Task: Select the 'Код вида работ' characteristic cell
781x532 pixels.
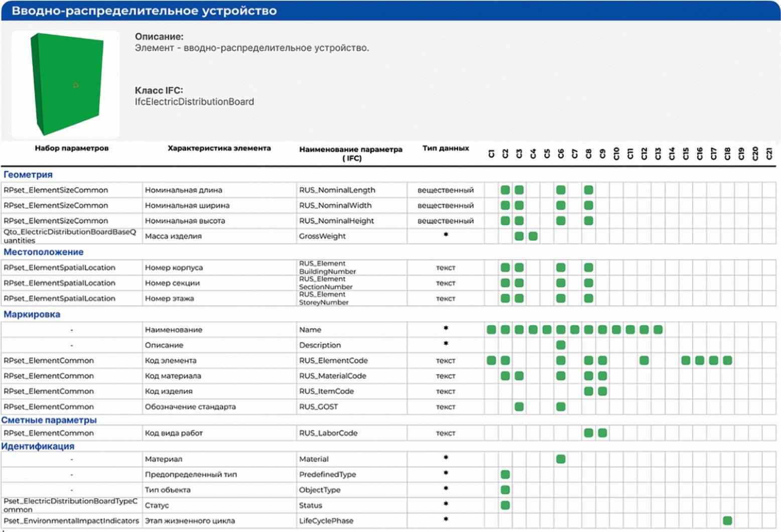Action: click(x=219, y=433)
